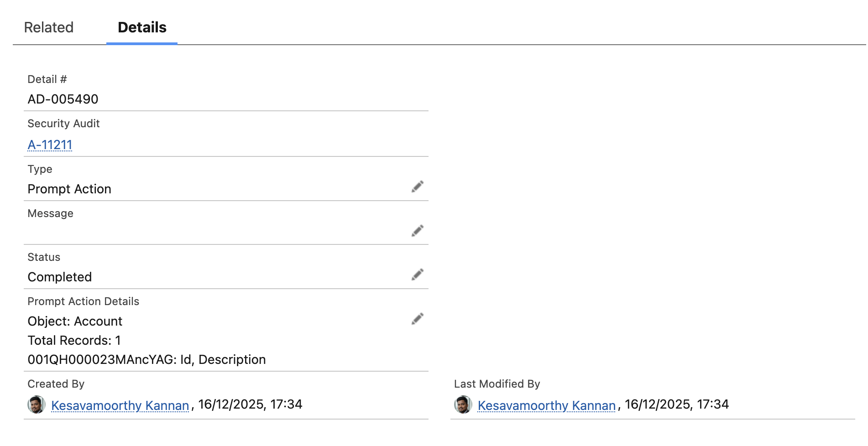Open Kesavamoorthy Kannan under Created By
The height and width of the screenshot is (446, 868).
pos(120,405)
